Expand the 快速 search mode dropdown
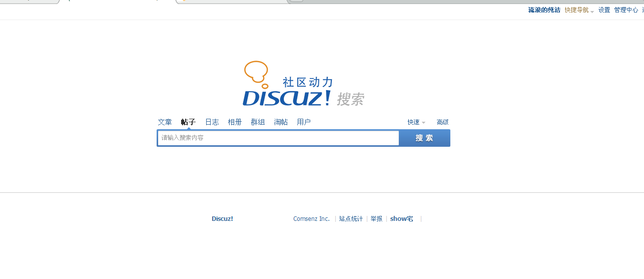 (416, 122)
